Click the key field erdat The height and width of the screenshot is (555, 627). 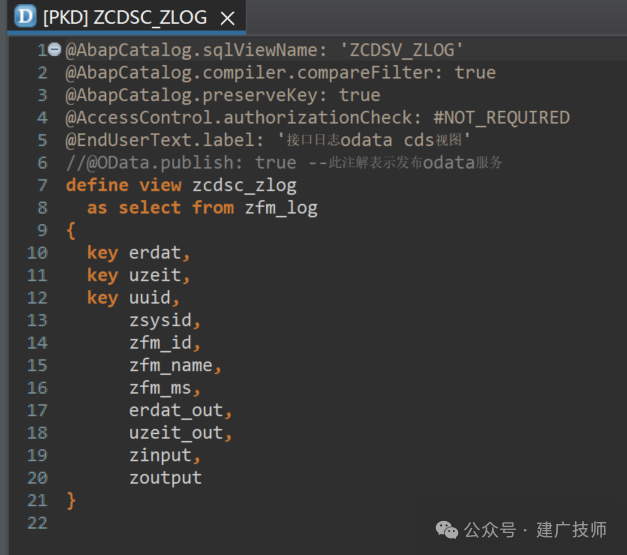(x=155, y=253)
